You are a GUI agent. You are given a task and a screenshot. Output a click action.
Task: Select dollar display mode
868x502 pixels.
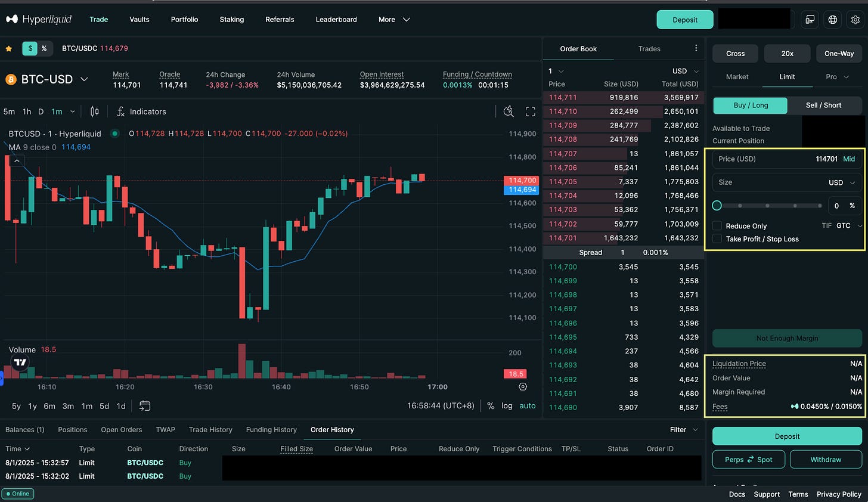(x=30, y=48)
